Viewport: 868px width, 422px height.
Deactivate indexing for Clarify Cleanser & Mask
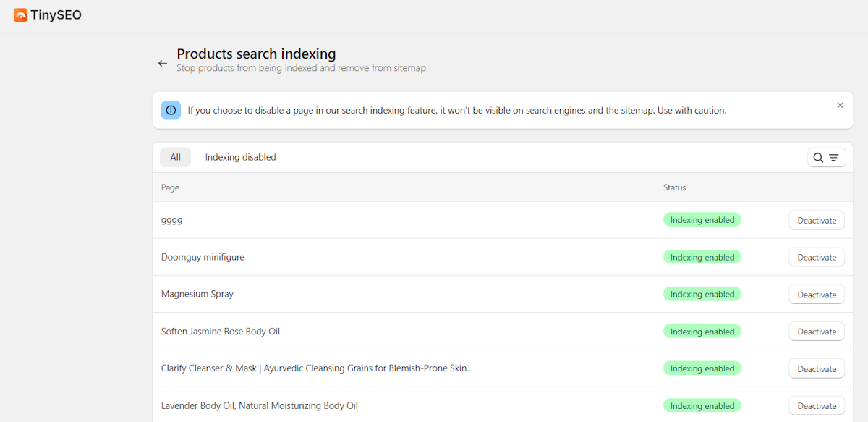(817, 368)
